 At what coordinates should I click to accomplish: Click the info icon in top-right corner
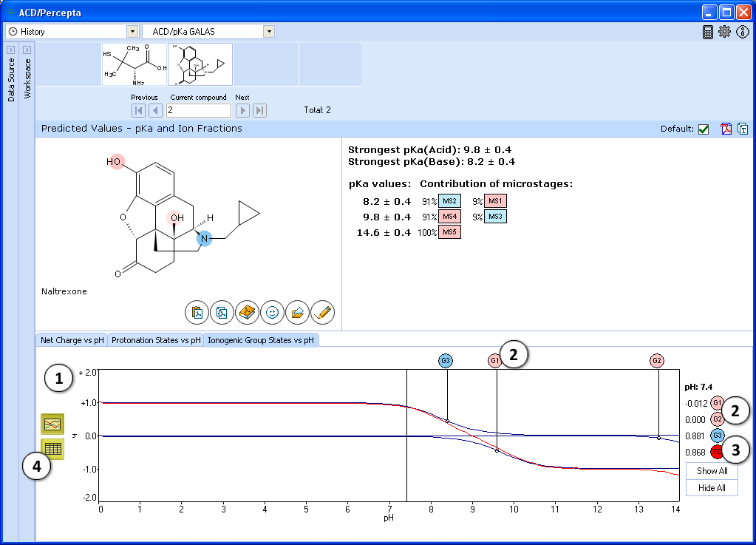[x=743, y=32]
